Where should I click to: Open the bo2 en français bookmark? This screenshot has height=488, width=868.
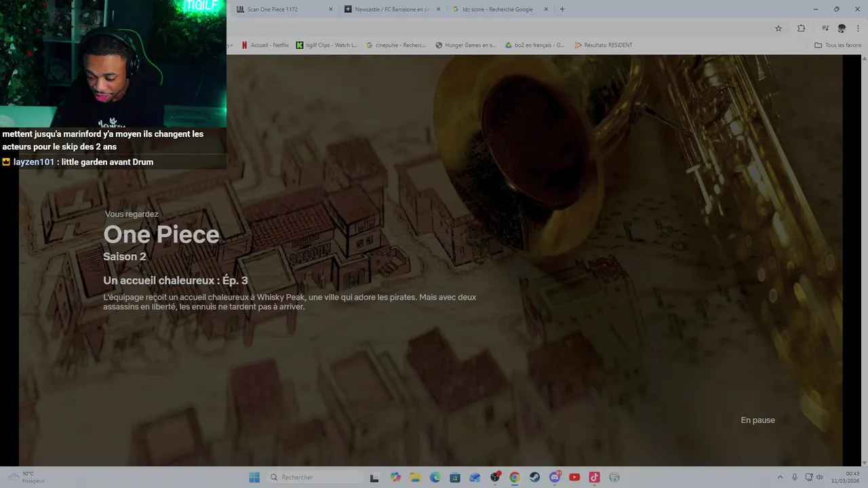click(535, 45)
